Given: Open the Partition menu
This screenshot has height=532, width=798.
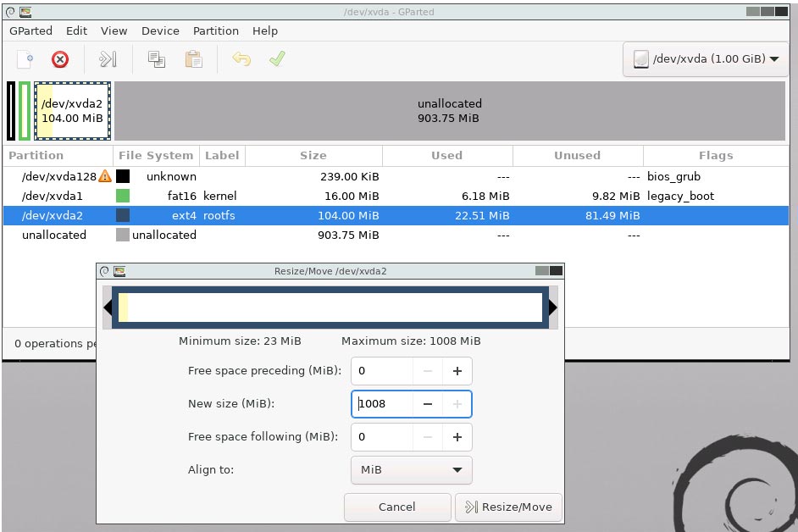Looking at the screenshot, I should [215, 30].
